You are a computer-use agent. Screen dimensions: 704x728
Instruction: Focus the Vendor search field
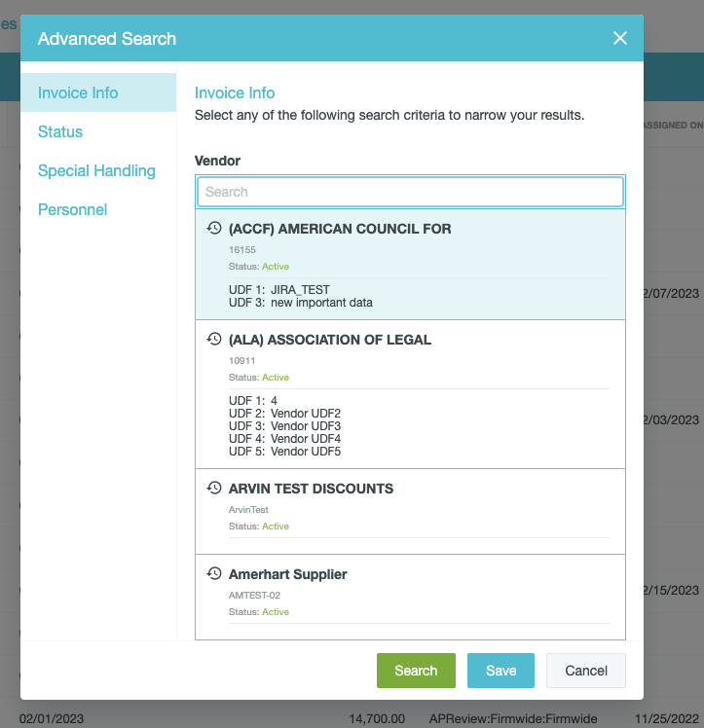coord(410,192)
